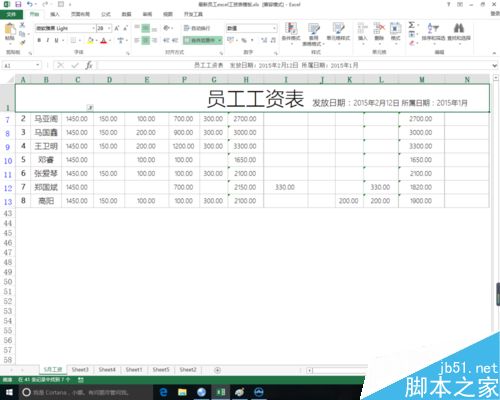
Task: Open the Sheet3 worksheet tab
Action: (x=80, y=370)
